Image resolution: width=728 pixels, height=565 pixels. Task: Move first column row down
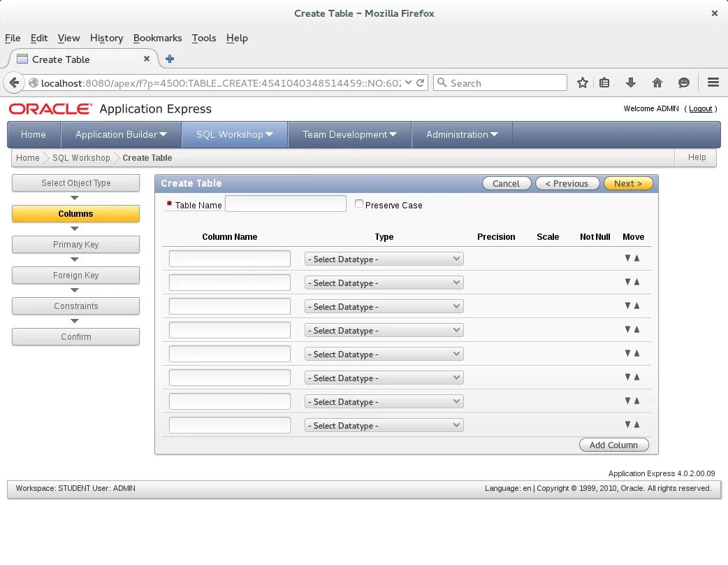coord(627,258)
